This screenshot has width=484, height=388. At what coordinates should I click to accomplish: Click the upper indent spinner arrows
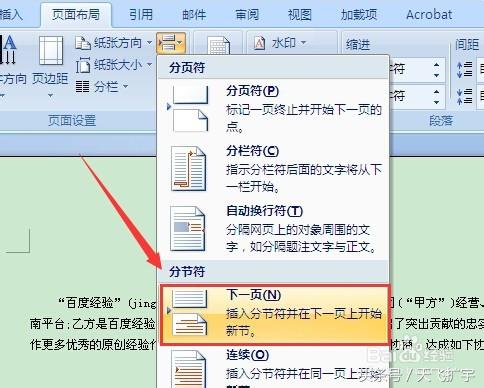click(437, 70)
